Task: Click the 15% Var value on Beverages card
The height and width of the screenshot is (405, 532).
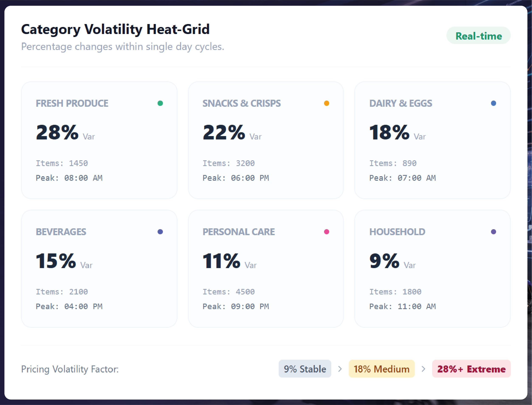Action: (x=64, y=261)
